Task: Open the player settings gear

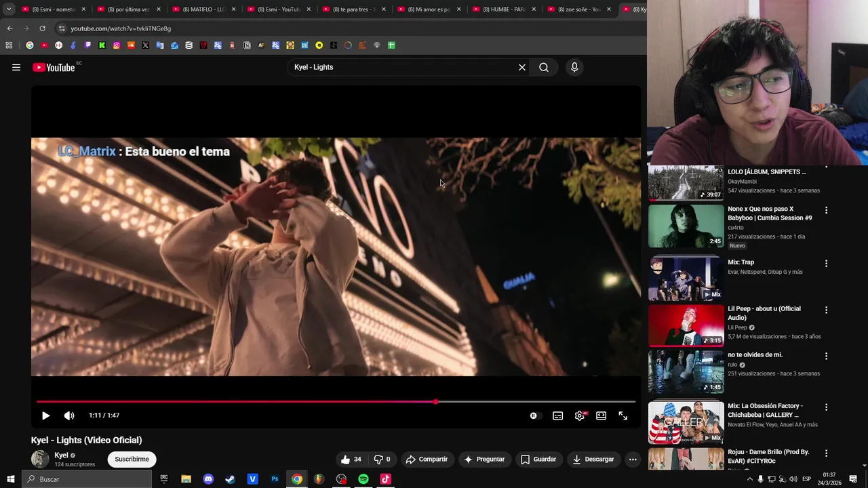Action: pos(580,415)
